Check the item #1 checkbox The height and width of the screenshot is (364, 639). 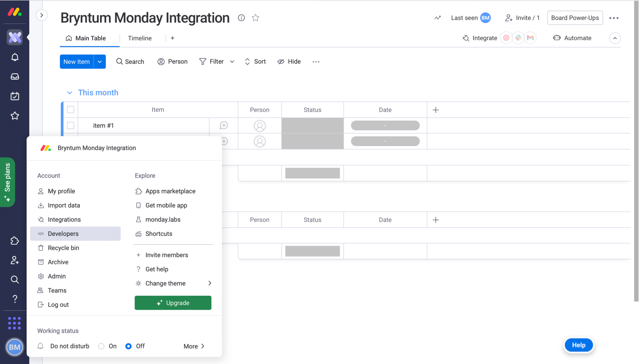(x=71, y=125)
